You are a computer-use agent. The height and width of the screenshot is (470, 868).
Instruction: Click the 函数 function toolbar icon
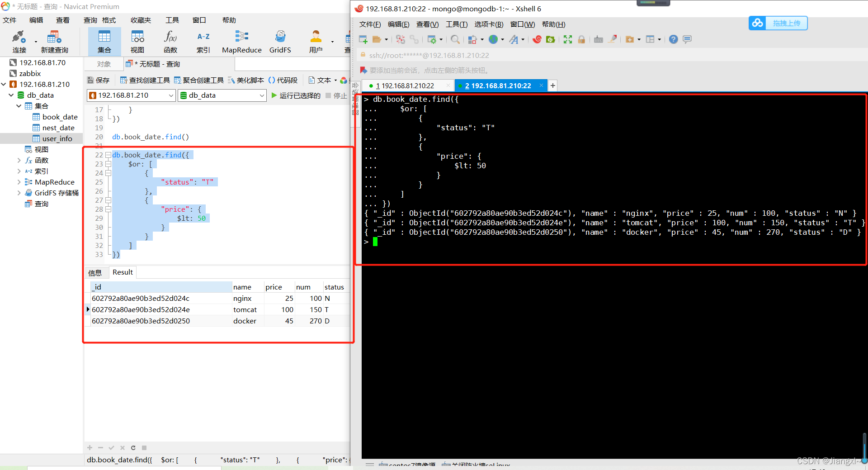pos(170,42)
